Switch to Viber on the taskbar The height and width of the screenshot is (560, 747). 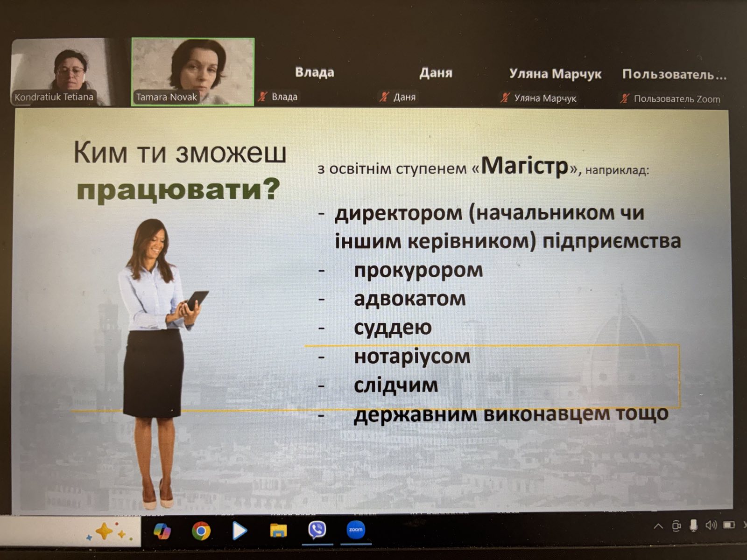pyautogui.click(x=317, y=530)
